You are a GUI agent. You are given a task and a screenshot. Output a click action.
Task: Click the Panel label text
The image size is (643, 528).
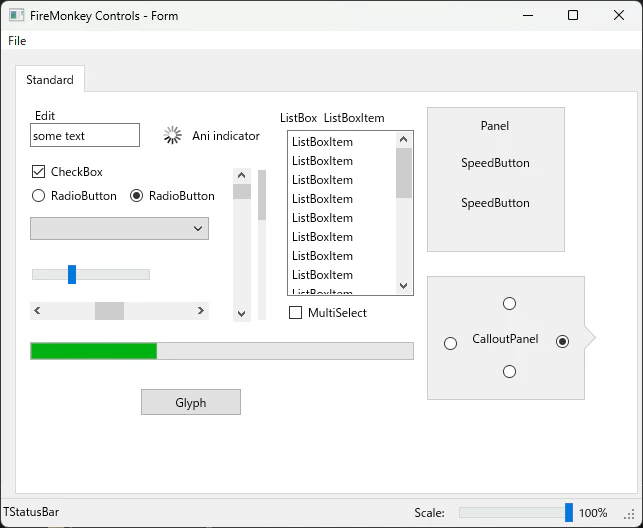(495, 125)
